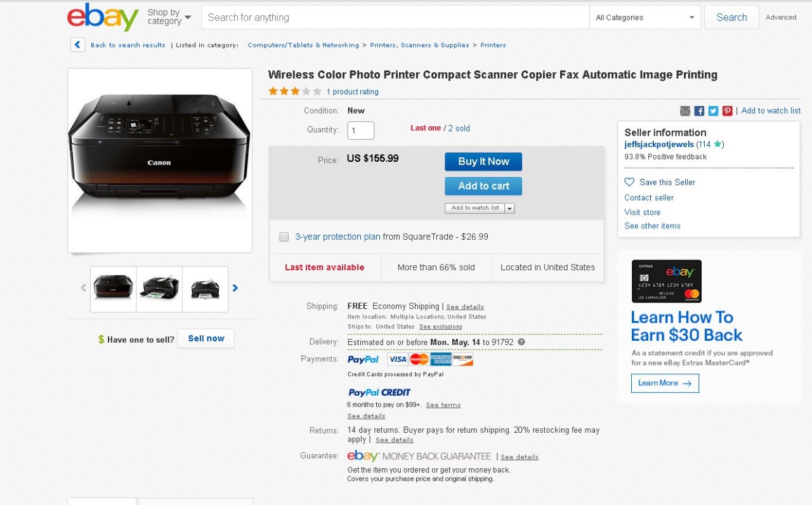This screenshot has height=505, width=812.
Task: Click the Add to cart button
Action: (x=483, y=186)
